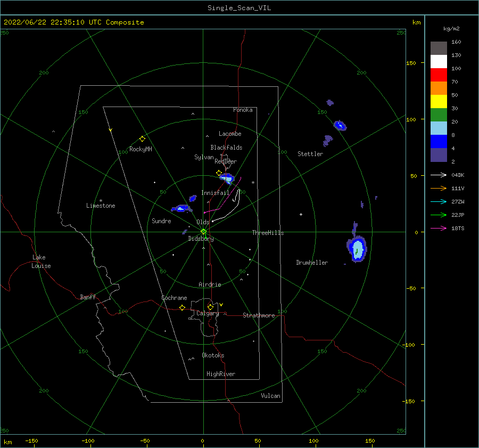Click the large storm cell near Drumheller

357,249
